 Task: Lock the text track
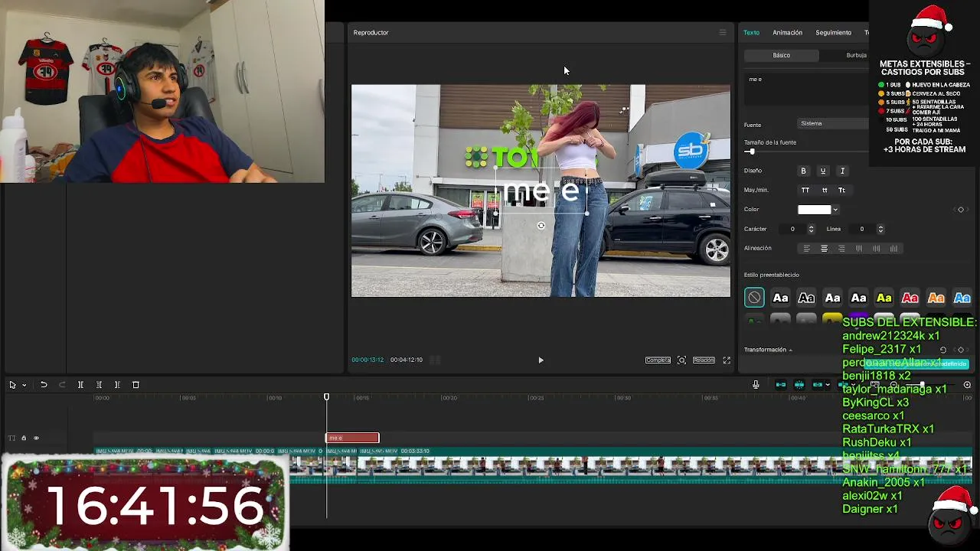pos(24,439)
